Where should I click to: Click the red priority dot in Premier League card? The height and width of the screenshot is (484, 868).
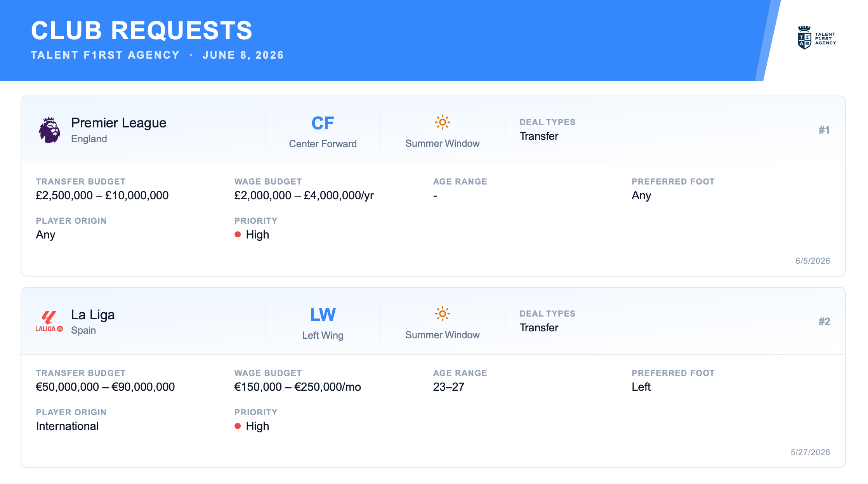coord(238,234)
